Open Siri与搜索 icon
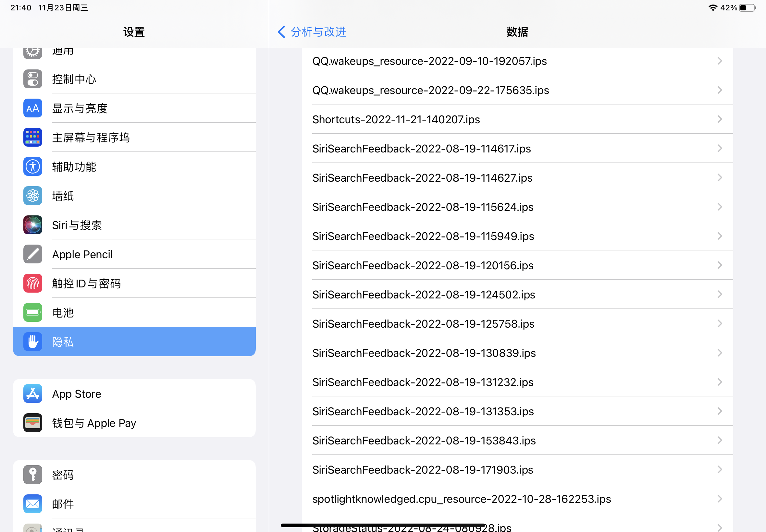Screen dimensions: 766x532 [33, 225]
